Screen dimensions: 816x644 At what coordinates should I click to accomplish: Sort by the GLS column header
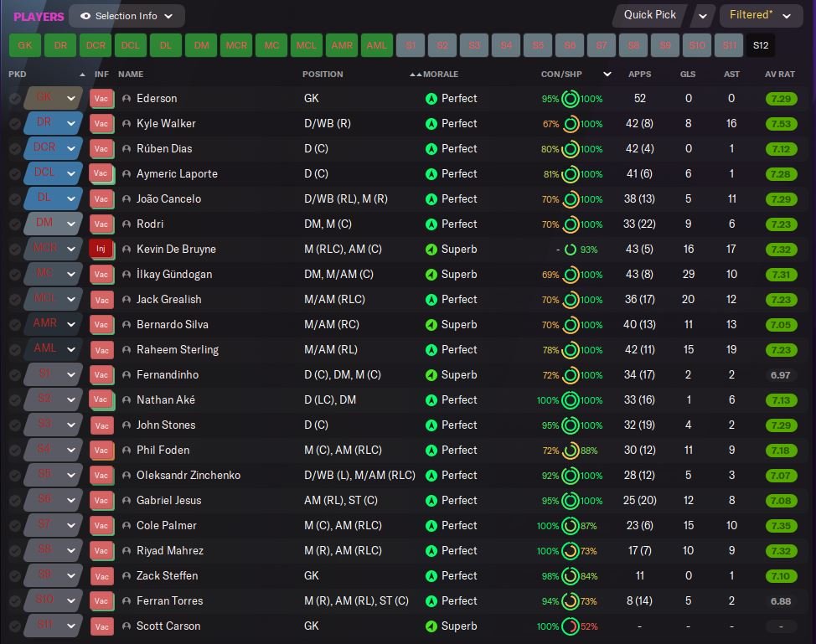coord(688,75)
